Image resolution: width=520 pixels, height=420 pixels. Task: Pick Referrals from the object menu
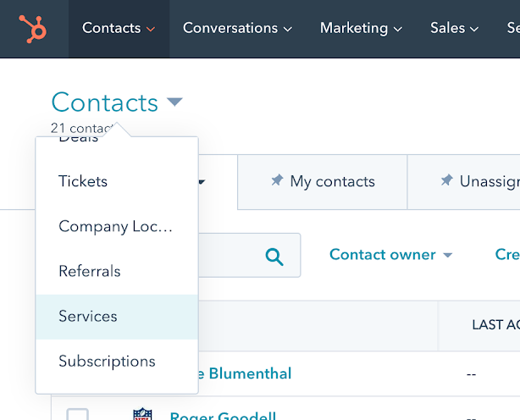(x=90, y=272)
